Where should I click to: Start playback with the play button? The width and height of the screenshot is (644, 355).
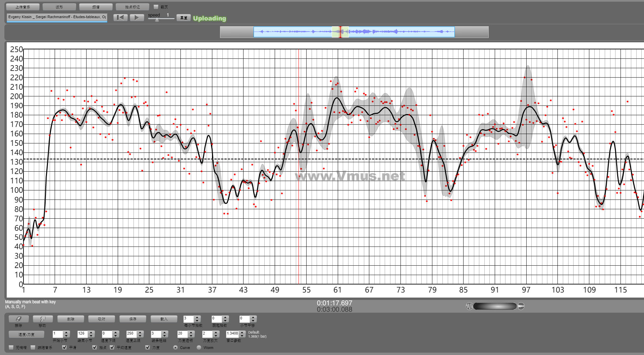click(137, 17)
